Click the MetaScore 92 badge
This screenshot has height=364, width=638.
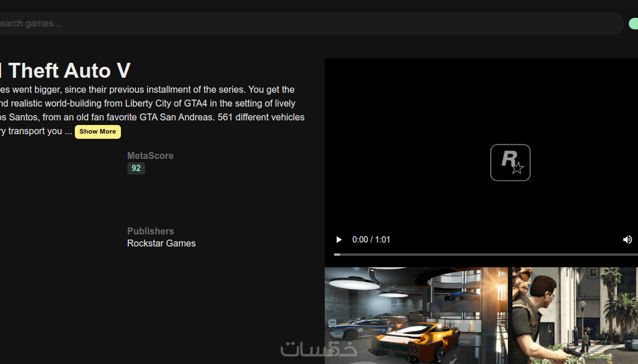[x=136, y=168]
